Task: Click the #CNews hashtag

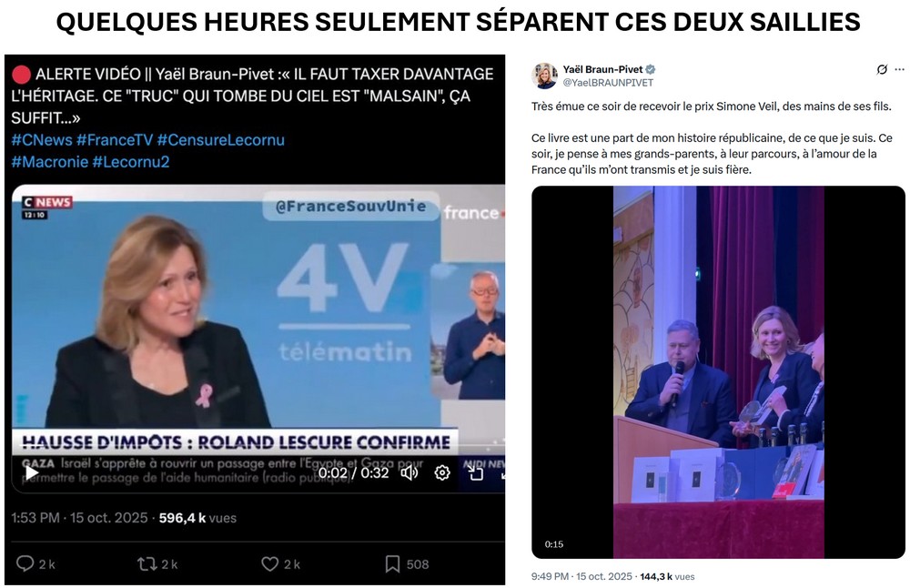Action: (x=42, y=140)
